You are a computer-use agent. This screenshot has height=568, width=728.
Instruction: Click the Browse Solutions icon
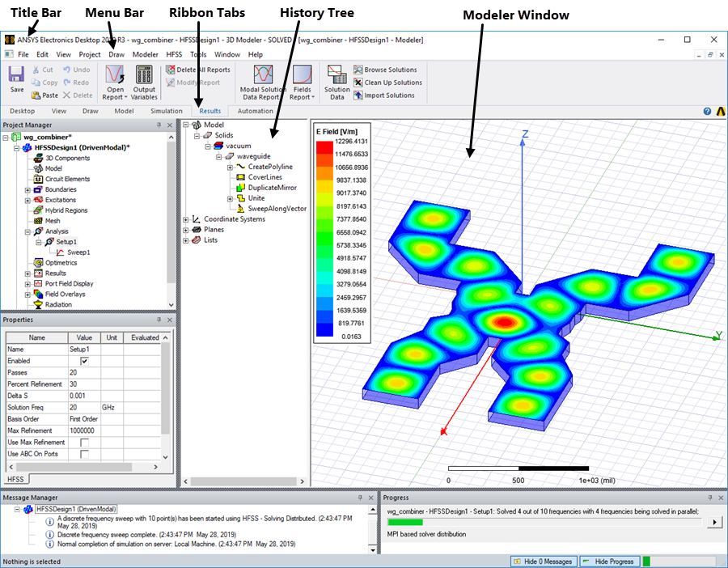(x=358, y=70)
